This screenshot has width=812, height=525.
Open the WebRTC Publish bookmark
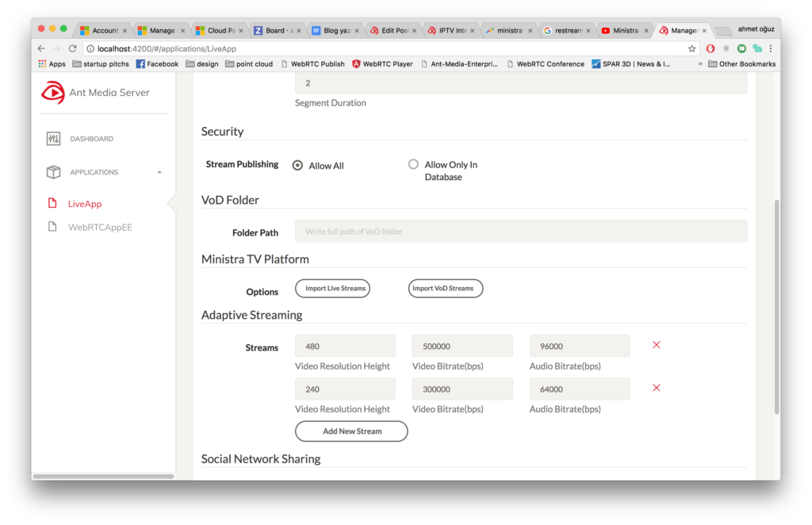(312, 63)
